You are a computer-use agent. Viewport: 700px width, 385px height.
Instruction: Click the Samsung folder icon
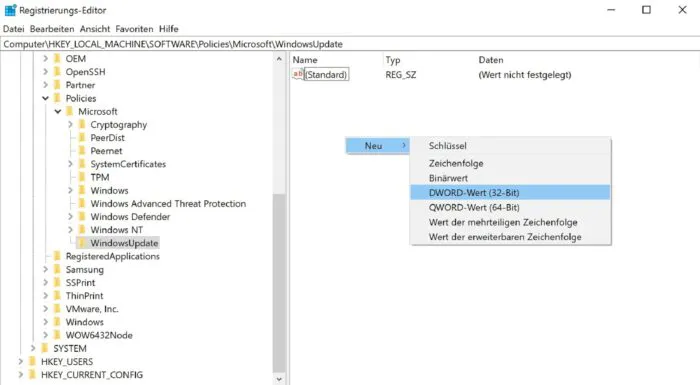pos(57,269)
